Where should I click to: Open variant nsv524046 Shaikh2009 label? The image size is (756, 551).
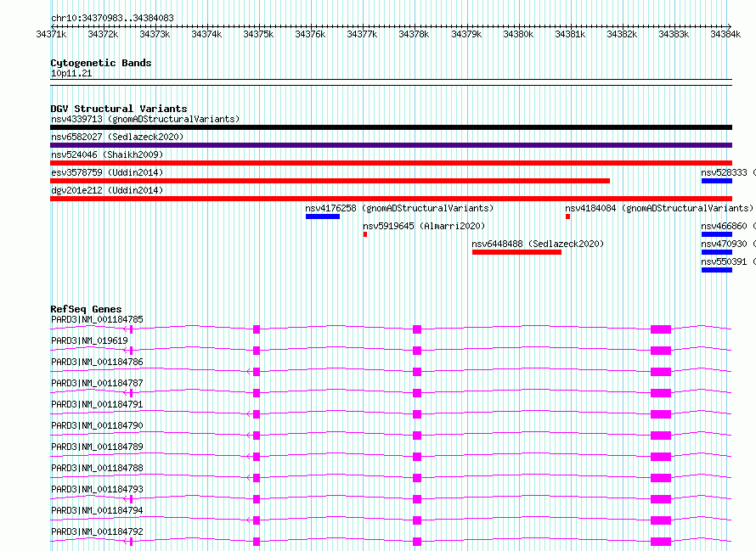[107, 155]
